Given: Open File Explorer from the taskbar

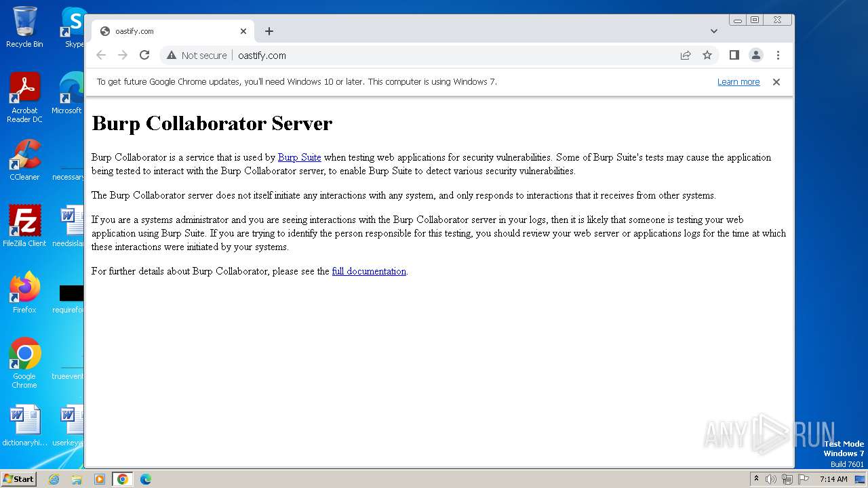Looking at the screenshot, I should [77, 479].
